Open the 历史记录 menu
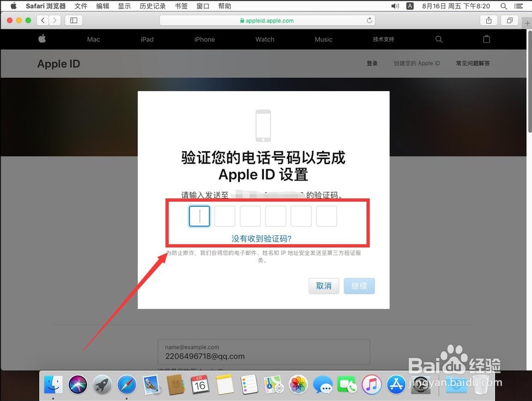The width and height of the screenshot is (532, 401). [x=152, y=6]
